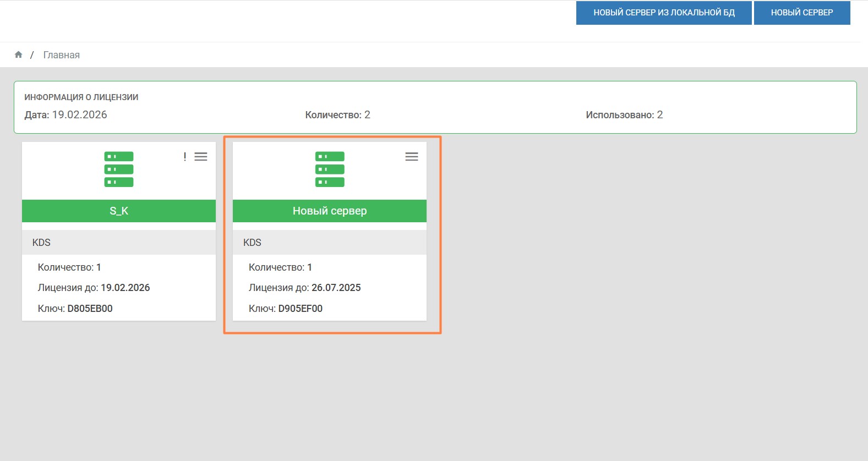Image resolution: width=868 pixels, height=461 pixels.
Task: Click the green Новый сервер title bar
Action: (x=330, y=211)
